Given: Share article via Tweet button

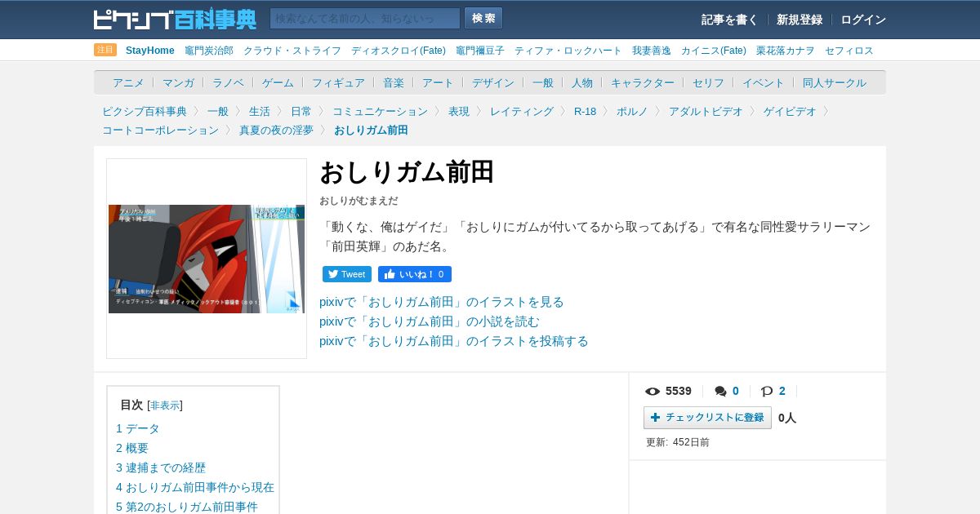Looking at the screenshot, I should (x=347, y=274).
